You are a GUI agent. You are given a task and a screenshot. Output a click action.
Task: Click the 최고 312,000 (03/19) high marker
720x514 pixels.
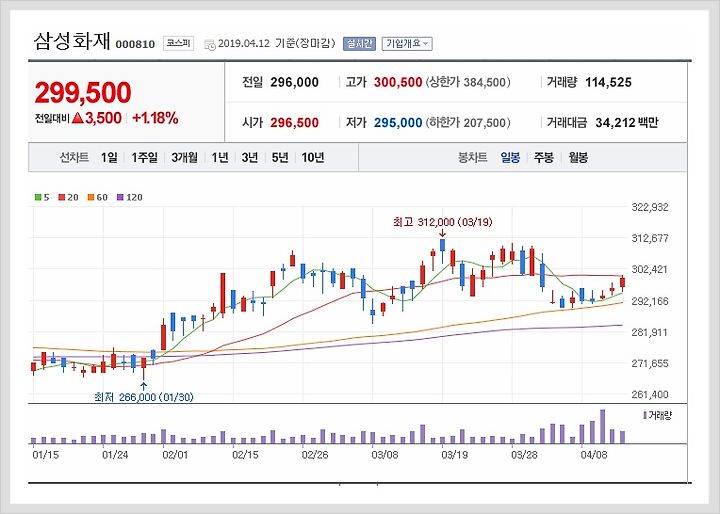point(443,222)
